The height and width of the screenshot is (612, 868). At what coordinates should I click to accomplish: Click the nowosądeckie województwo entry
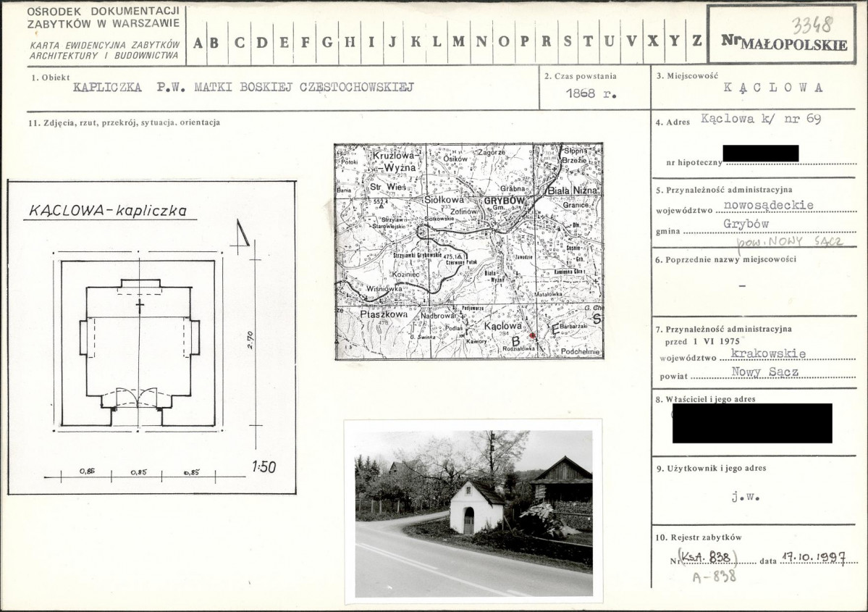tap(768, 205)
